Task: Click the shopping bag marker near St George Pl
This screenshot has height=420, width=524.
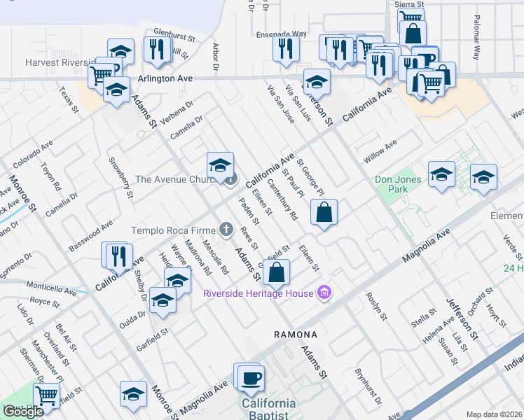Action: [324, 212]
